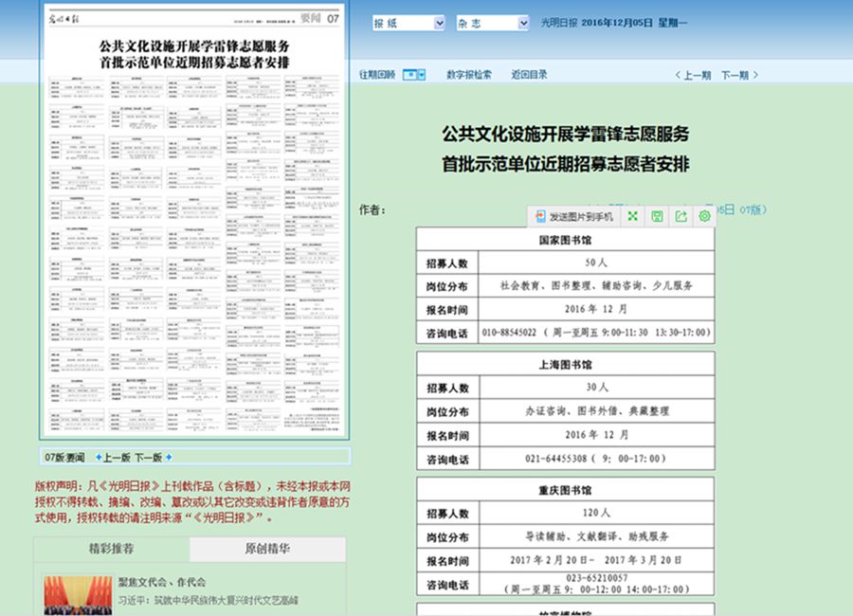Click phone number 021-64455308 cell
853x616 pixels.
(596, 459)
